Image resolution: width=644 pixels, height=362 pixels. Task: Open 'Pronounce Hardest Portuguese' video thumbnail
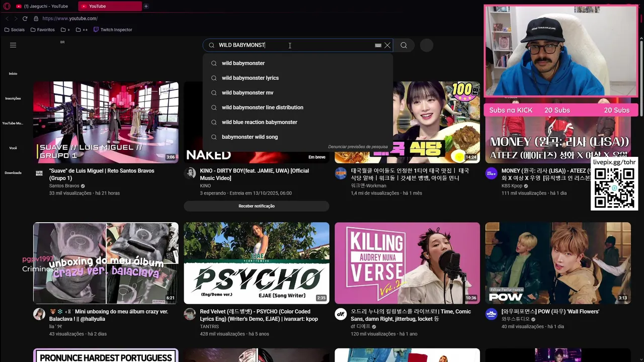pyautogui.click(x=106, y=355)
